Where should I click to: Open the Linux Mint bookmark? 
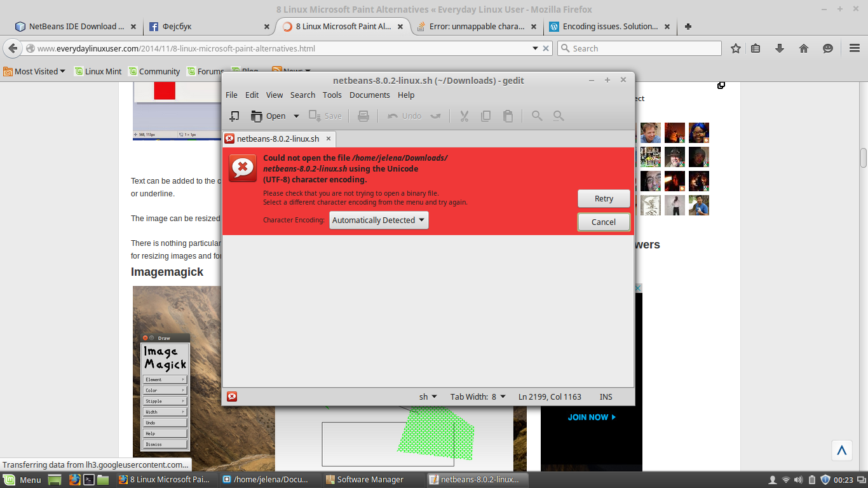[x=97, y=71]
